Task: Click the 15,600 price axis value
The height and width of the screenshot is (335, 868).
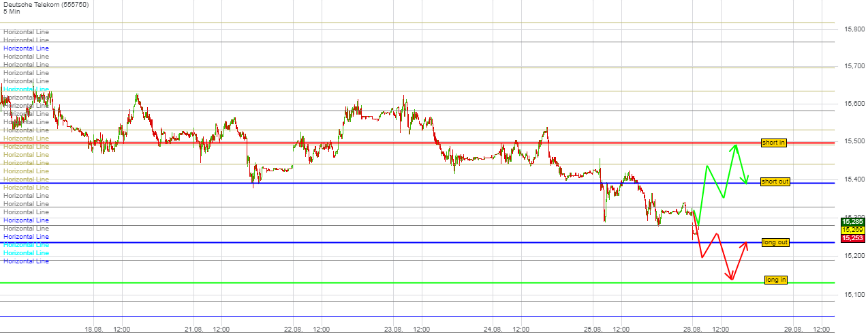Action: [854, 104]
